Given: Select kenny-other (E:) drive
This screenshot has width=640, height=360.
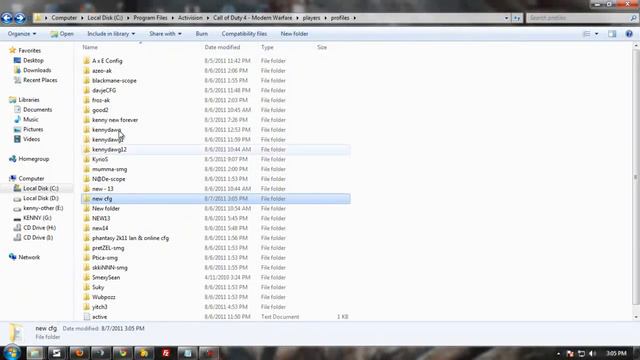Looking at the screenshot, I should (x=43, y=208).
